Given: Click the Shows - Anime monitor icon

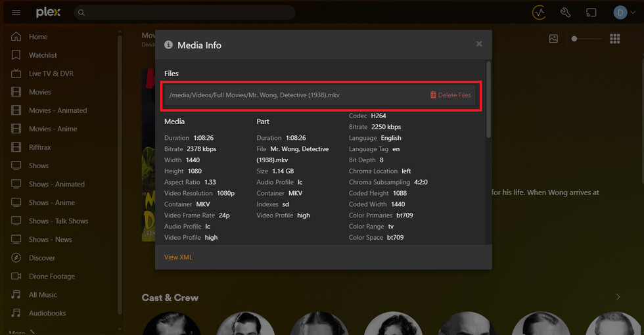Looking at the screenshot, I should 16,202.
